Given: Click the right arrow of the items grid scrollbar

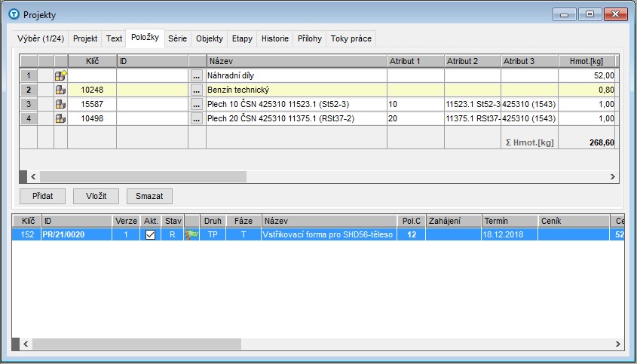Looking at the screenshot, I should [x=613, y=176].
